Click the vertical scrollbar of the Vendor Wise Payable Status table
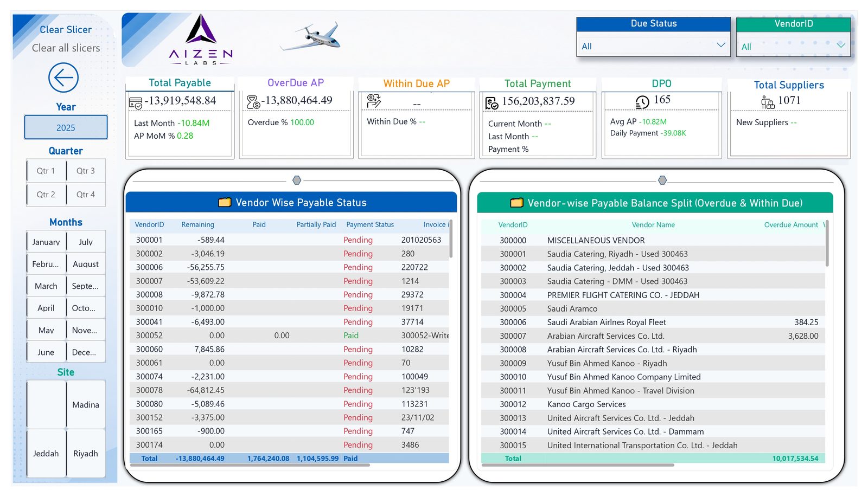The image size is (868, 497). coord(451,238)
